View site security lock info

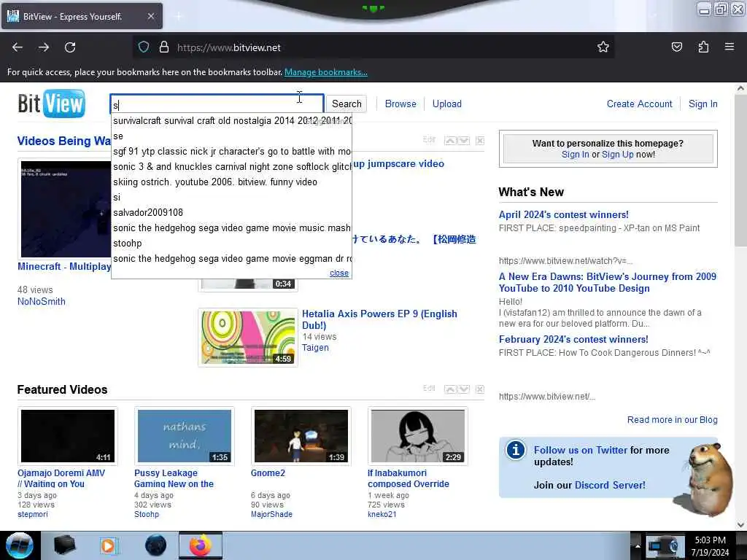pyautogui.click(x=164, y=47)
